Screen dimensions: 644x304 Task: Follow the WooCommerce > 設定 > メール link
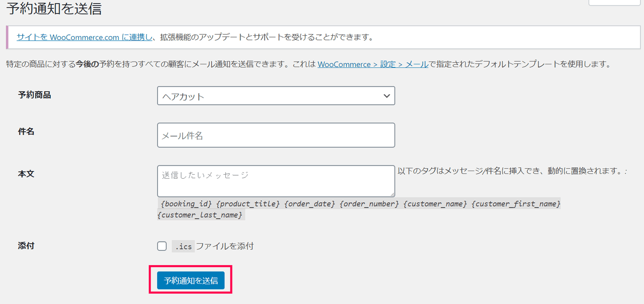373,64
